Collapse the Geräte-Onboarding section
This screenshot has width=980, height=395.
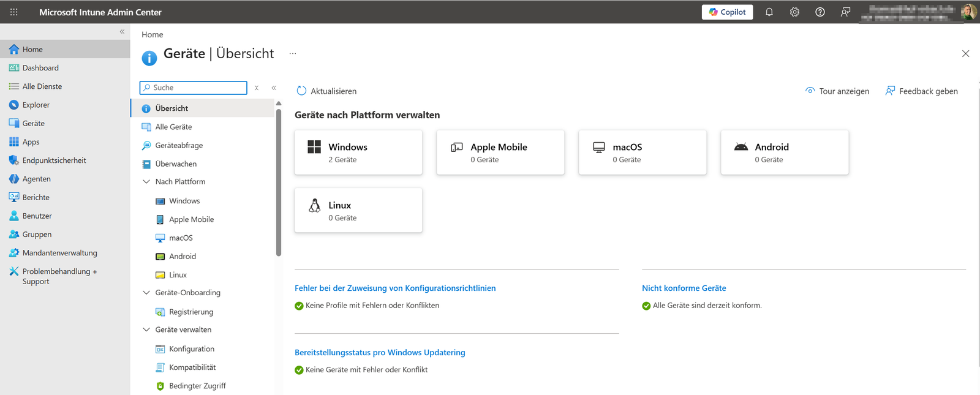click(x=146, y=293)
